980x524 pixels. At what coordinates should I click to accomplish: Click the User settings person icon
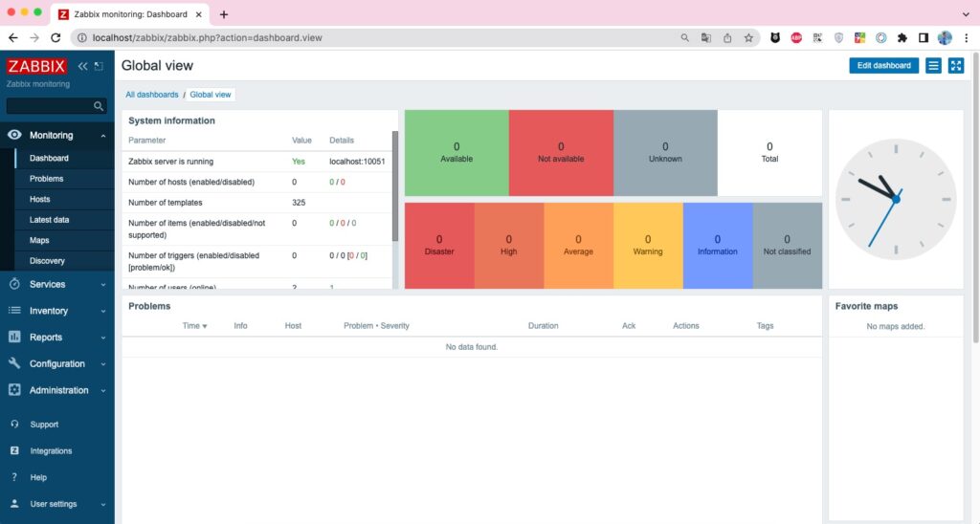[x=14, y=504]
